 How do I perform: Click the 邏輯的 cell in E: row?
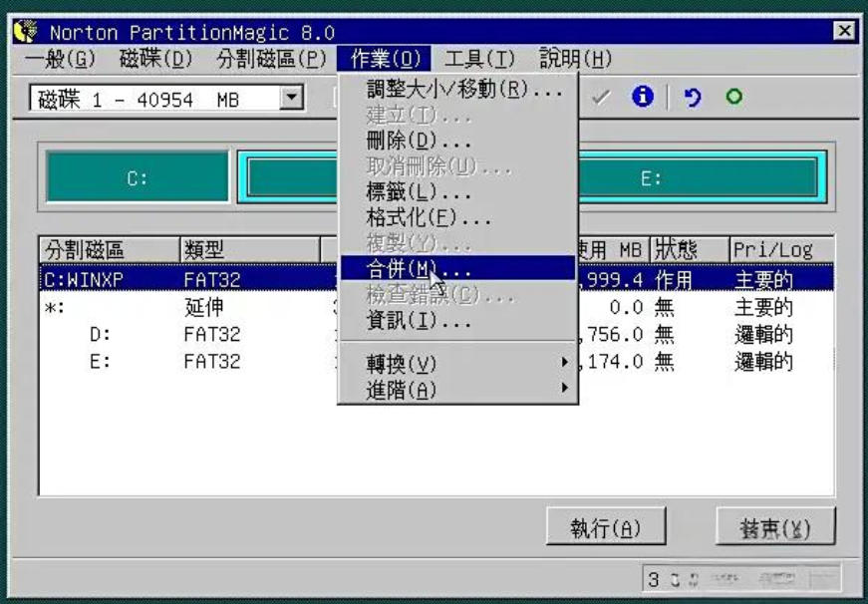tap(763, 362)
